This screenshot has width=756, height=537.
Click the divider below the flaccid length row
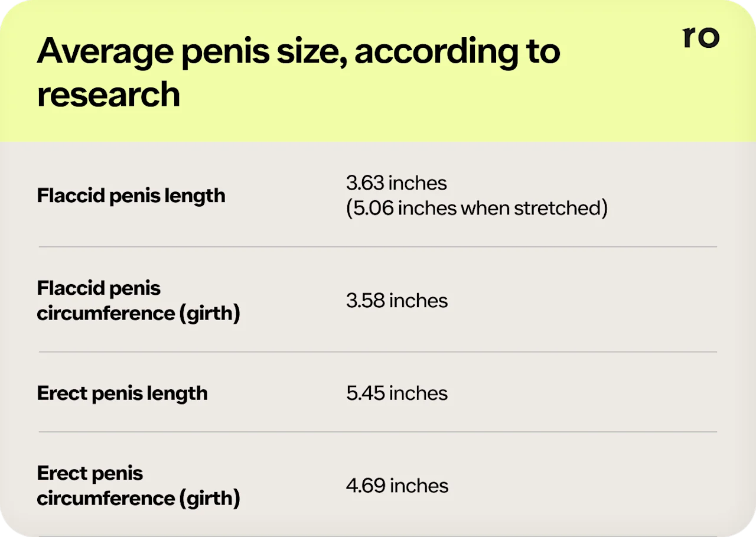tap(378, 247)
